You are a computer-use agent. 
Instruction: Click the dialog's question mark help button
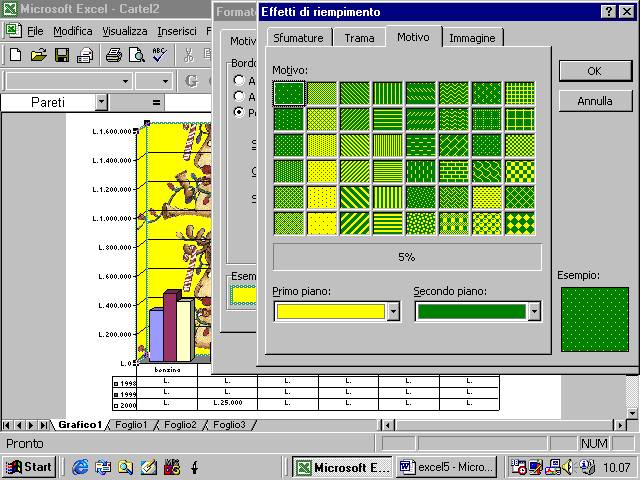click(x=609, y=12)
